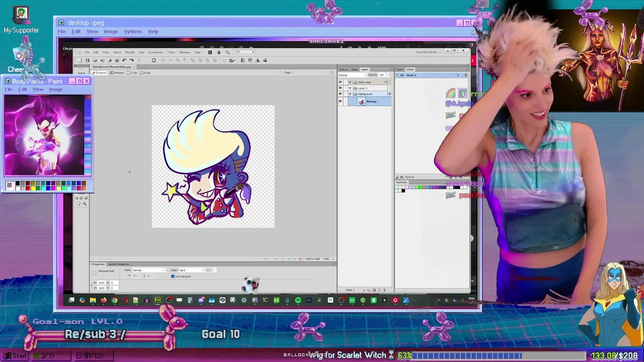Open the Options menu in desktop - jpeg window
Viewport: 644px width, 362px height.
[133, 31]
